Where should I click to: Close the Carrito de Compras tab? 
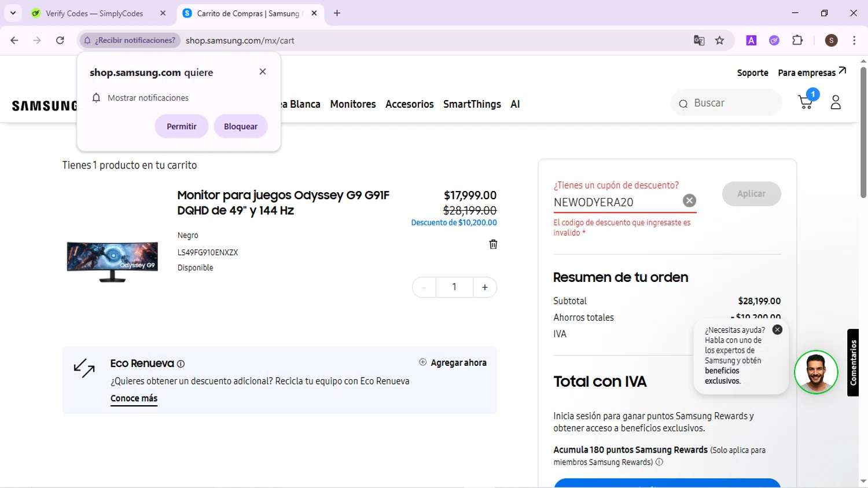click(314, 13)
